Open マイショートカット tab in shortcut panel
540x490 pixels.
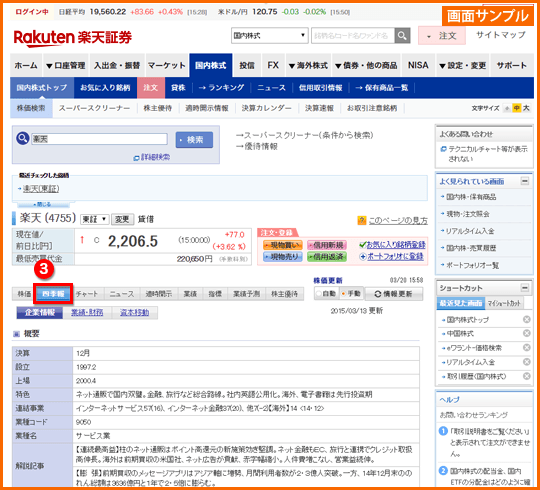click(x=503, y=303)
